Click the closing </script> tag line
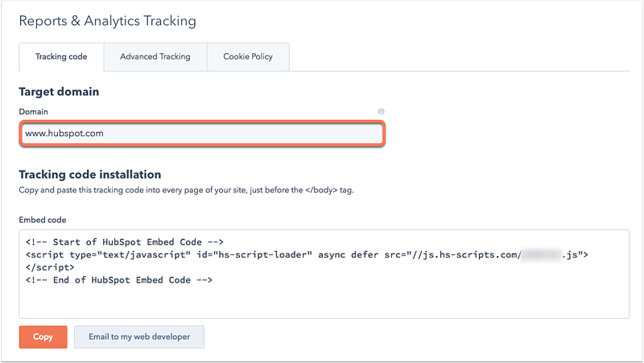The image size is (644, 363). click(x=48, y=267)
